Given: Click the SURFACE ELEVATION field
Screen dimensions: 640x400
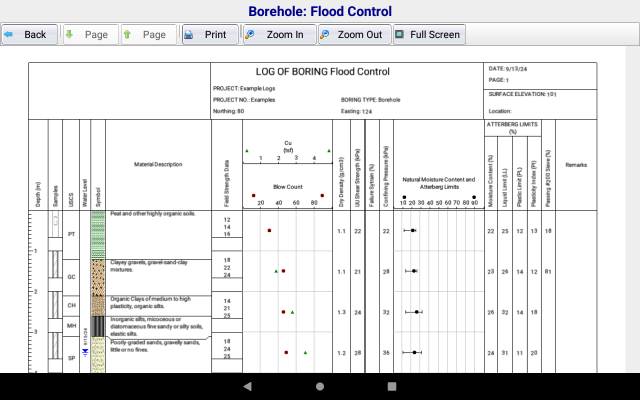Looking at the screenshot, I should pos(521,94).
